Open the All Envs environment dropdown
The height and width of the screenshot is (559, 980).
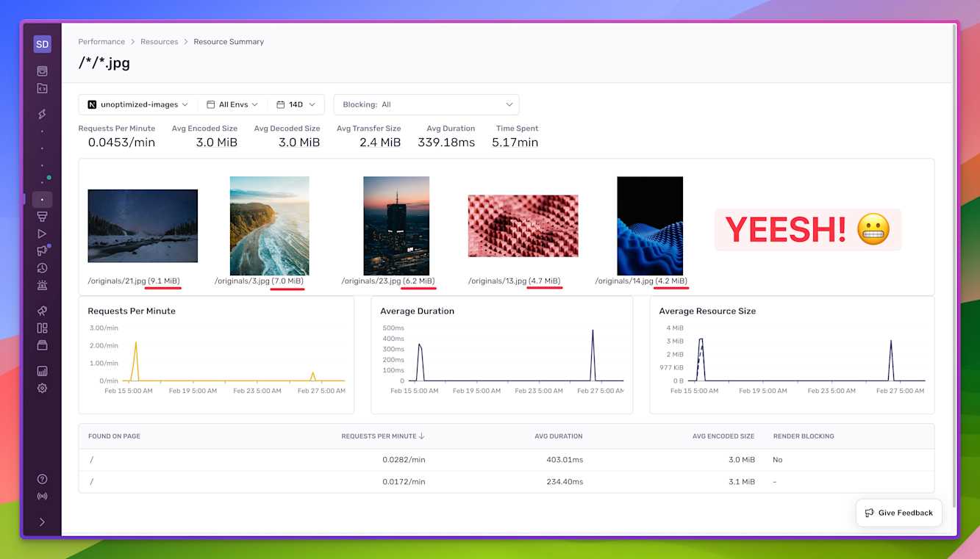pos(232,104)
